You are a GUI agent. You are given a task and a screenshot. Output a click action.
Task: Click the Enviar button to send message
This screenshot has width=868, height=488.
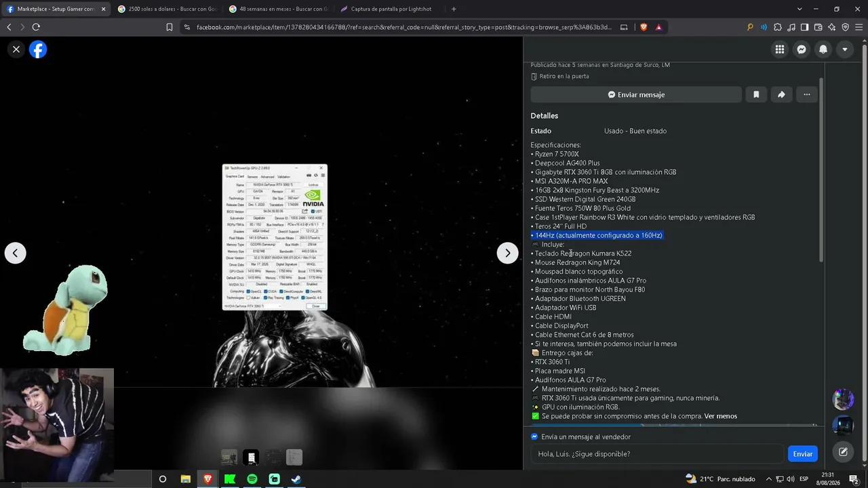point(802,454)
